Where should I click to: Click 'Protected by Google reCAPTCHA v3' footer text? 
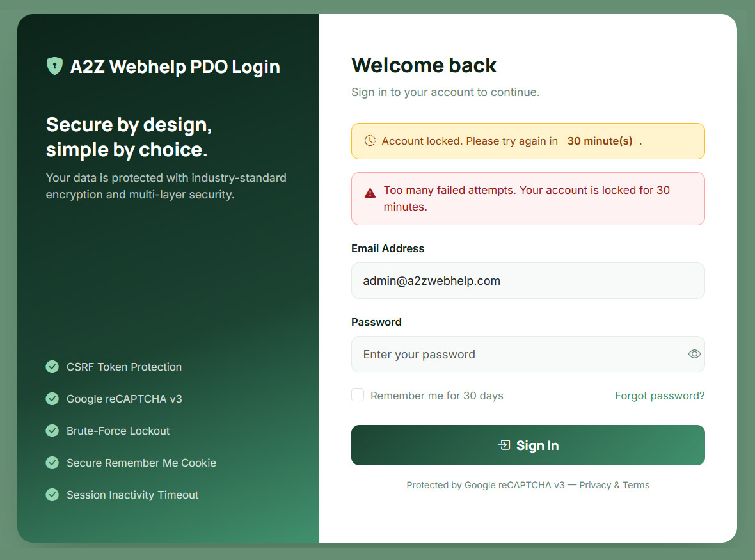(486, 485)
